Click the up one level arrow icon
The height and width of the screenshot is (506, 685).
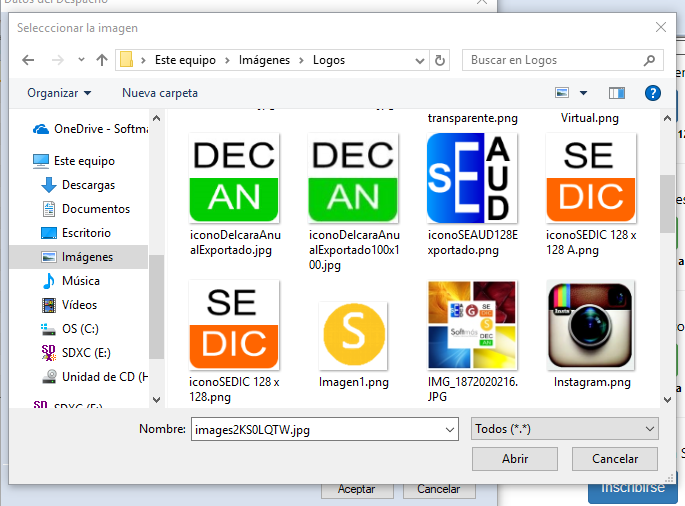(x=101, y=60)
